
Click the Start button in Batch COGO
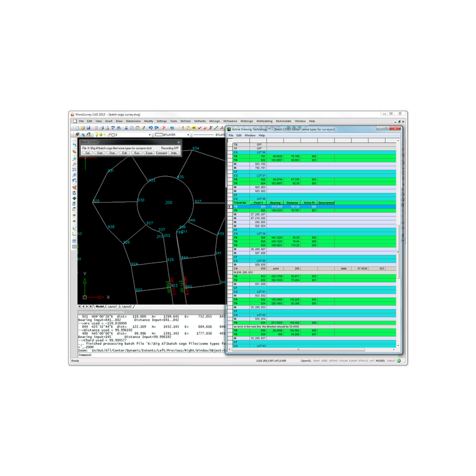tap(100, 153)
